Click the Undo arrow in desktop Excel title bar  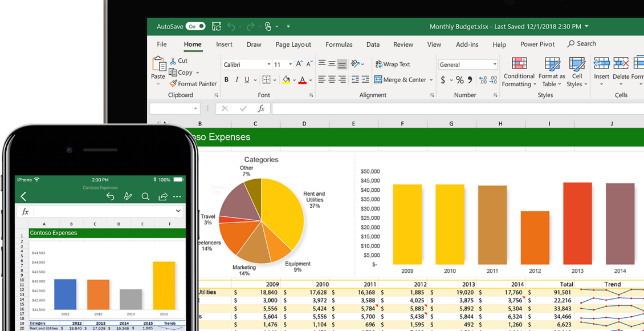pyautogui.click(x=231, y=27)
